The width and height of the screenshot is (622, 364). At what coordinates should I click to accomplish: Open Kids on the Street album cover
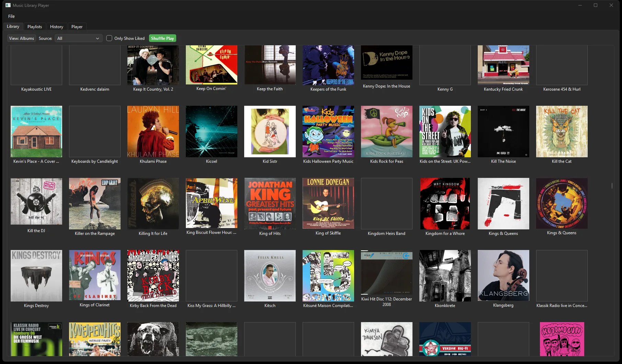click(x=445, y=132)
